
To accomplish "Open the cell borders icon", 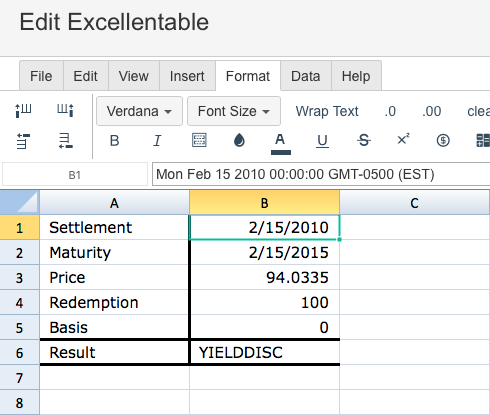I will pyautogui.click(x=199, y=140).
